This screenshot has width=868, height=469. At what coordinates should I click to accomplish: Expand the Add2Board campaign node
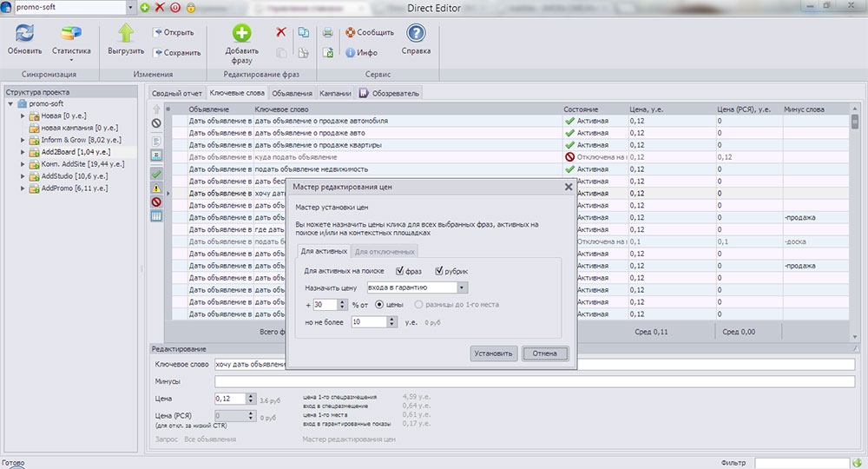tap(23, 152)
